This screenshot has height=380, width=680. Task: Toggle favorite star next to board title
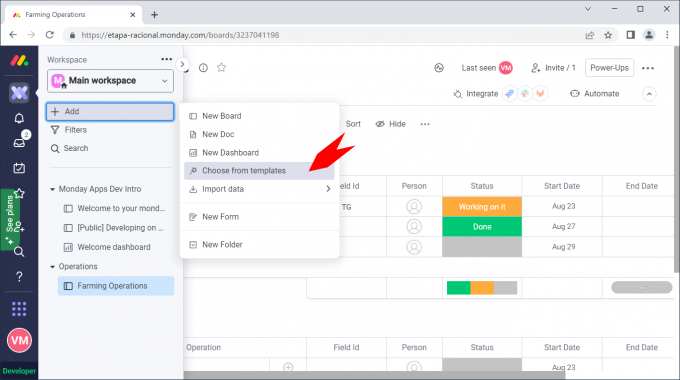tap(222, 67)
